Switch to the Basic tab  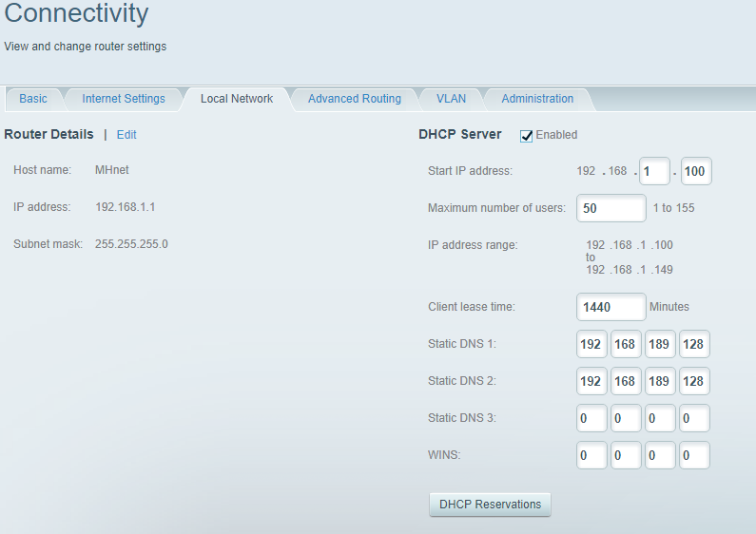33,99
